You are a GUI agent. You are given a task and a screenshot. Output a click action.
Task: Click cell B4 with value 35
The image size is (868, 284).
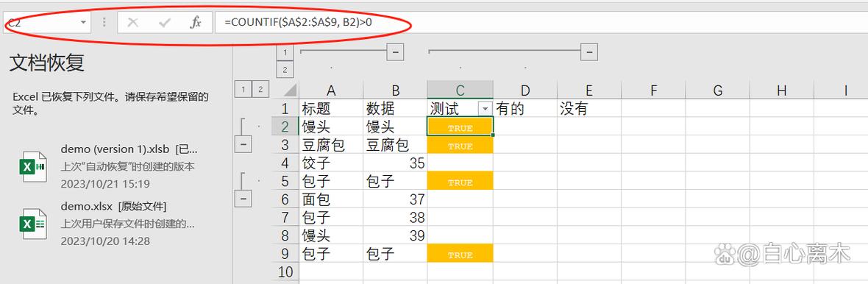[395, 163]
